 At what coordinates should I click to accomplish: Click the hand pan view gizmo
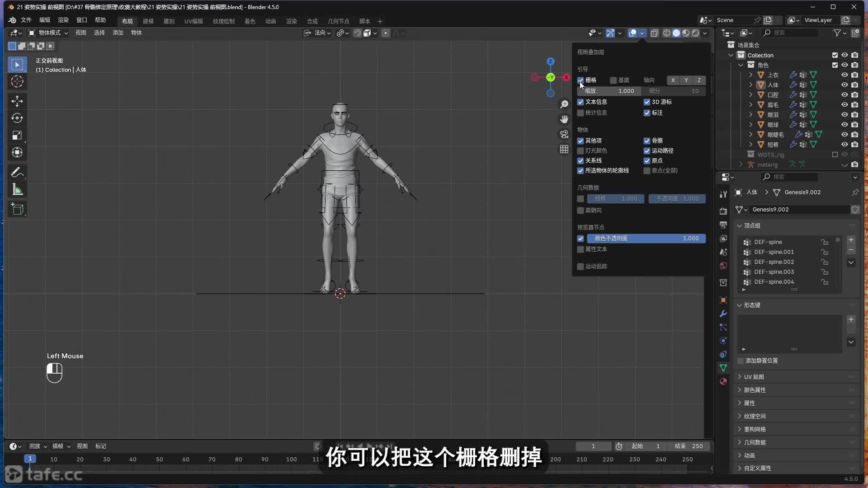click(564, 119)
